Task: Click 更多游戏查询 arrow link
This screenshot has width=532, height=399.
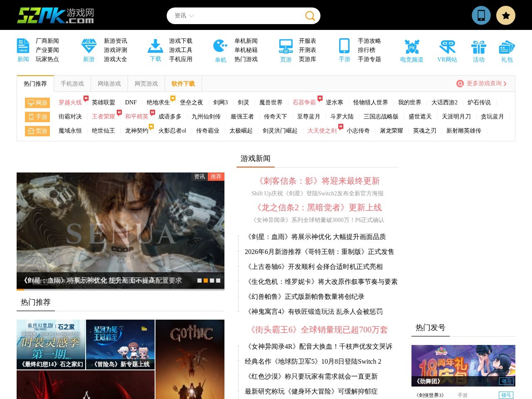Action: [482, 84]
